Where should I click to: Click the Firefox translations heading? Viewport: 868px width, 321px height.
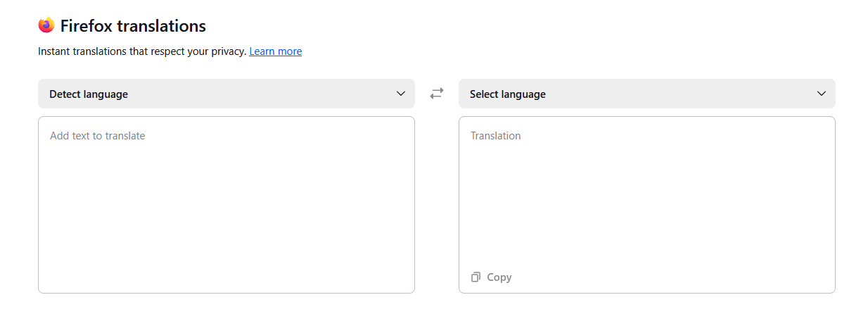[133, 26]
